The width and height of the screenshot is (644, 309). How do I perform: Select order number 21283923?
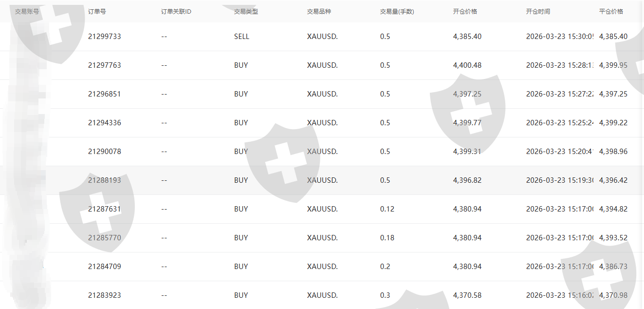click(x=104, y=295)
